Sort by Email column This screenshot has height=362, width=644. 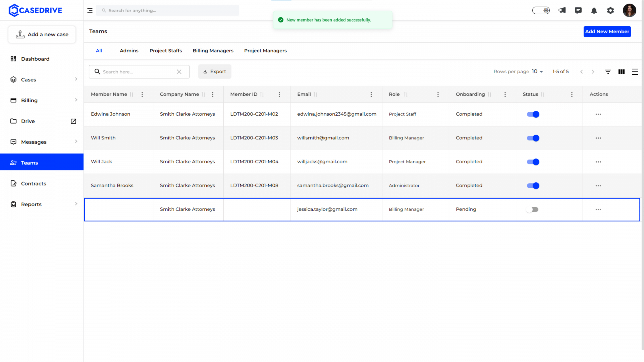[315, 95]
